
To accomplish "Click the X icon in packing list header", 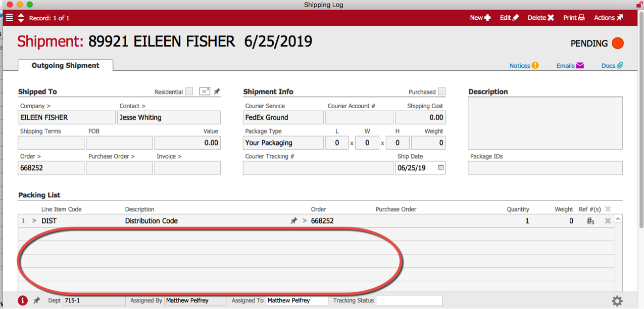I will (x=608, y=209).
